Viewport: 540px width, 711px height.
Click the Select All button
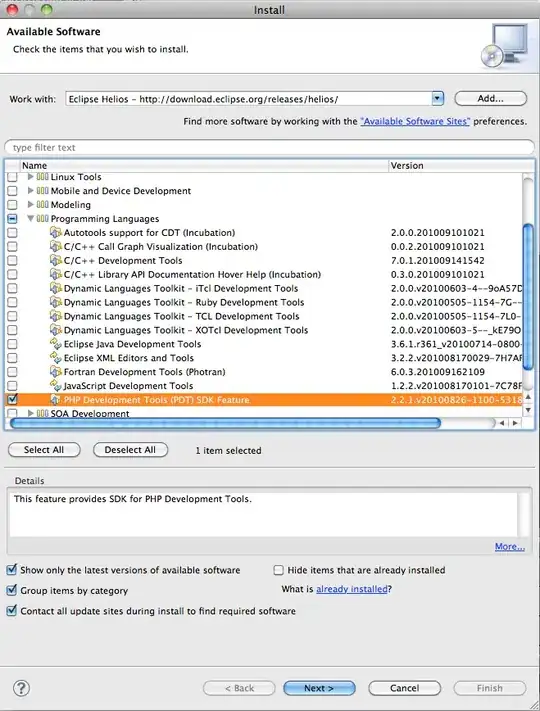pyautogui.click(x=44, y=450)
